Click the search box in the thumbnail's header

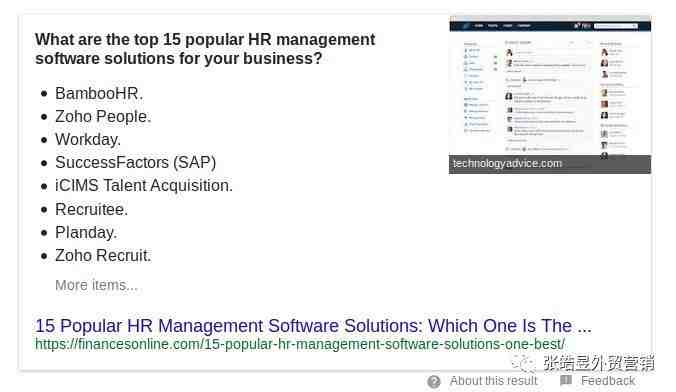pyautogui.click(x=616, y=26)
